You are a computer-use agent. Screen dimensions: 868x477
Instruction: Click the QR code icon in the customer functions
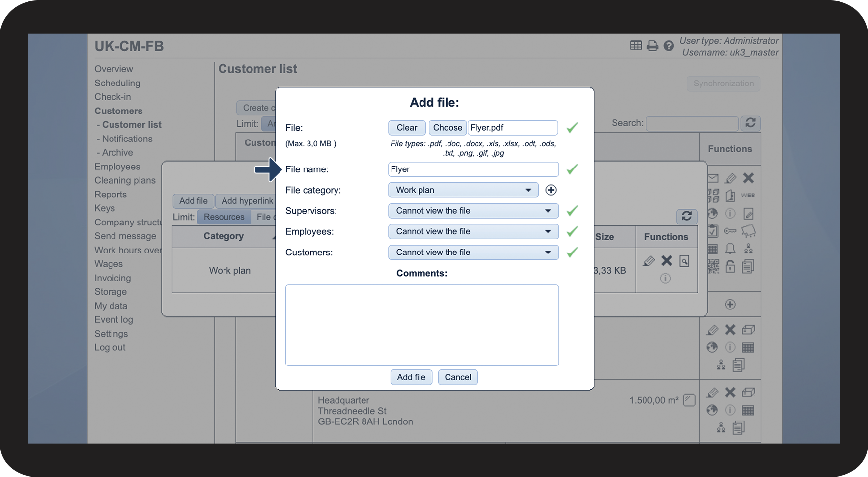pos(713,266)
